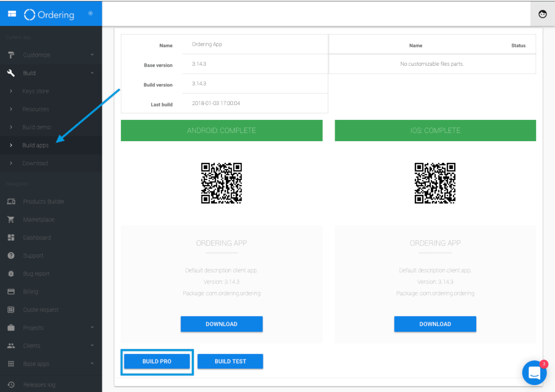Viewport: 555px width, 392px height.
Task: Collapse the Build section arrow
Action: click(92, 73)
